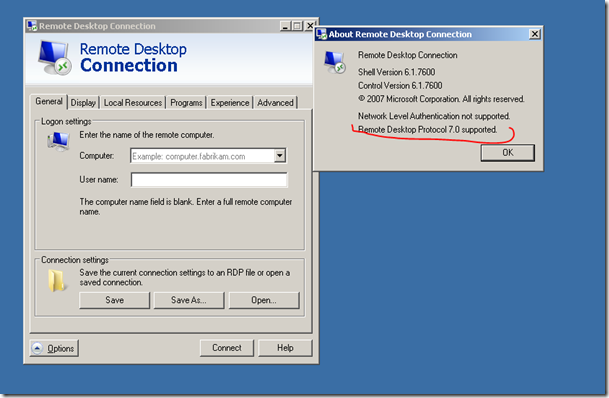
Task: Click the Remote Desktop Connection title bar icon
Action: [x=31, y=26]
